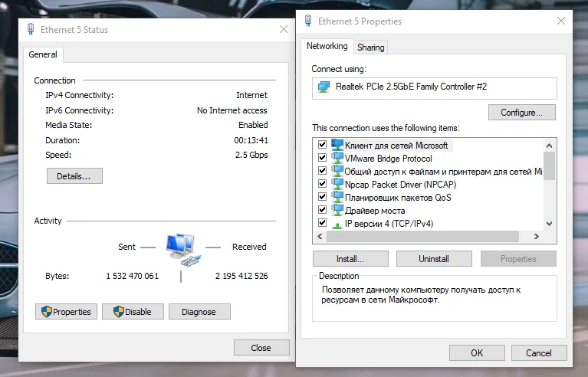Open the Details button
This screenshot has height=377, width=588.
pos(74,176)
